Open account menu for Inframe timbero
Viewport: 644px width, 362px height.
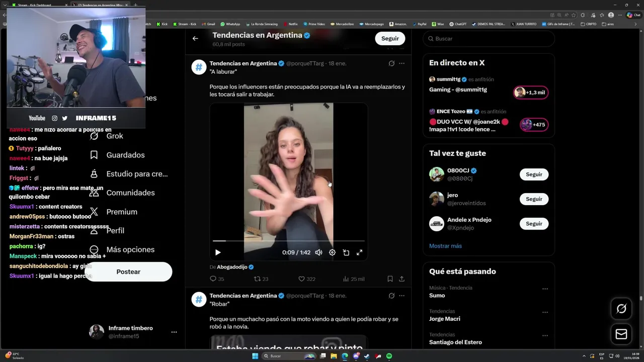(x=174, y=332)
